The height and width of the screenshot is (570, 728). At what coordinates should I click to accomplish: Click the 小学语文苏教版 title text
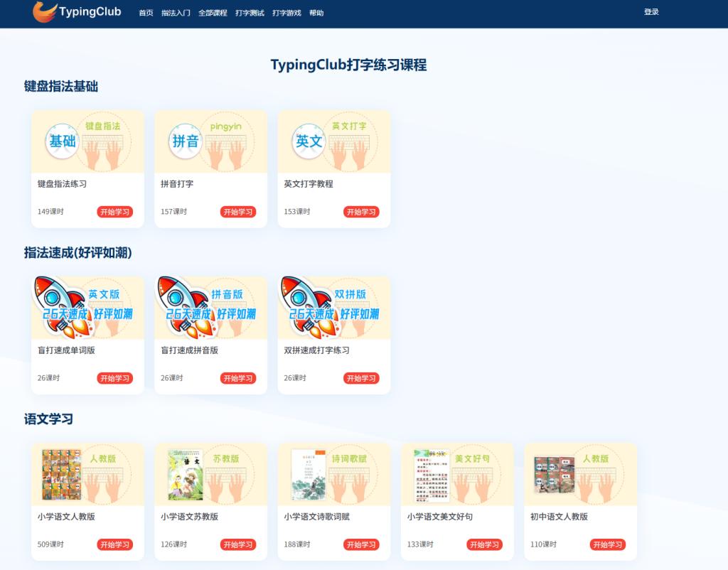pos(189,517)
